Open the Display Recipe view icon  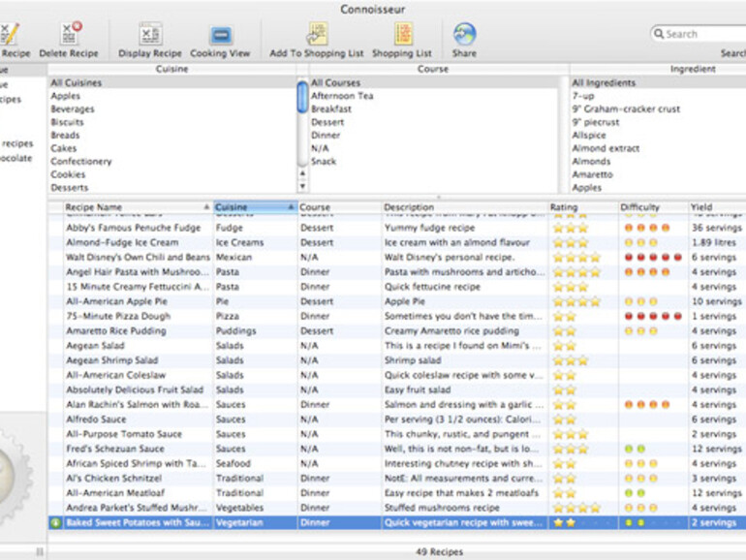149,34
